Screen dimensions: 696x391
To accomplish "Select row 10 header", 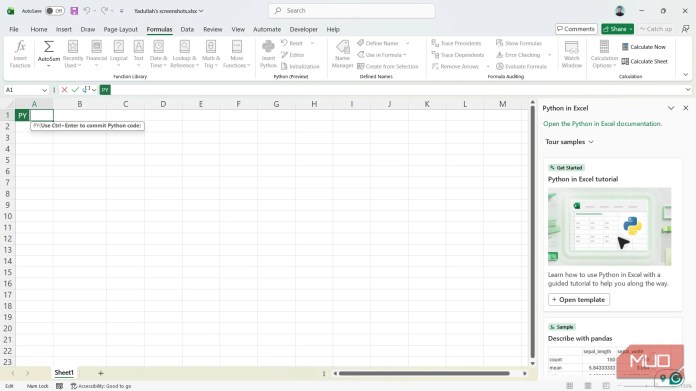I will coord(8,216).
